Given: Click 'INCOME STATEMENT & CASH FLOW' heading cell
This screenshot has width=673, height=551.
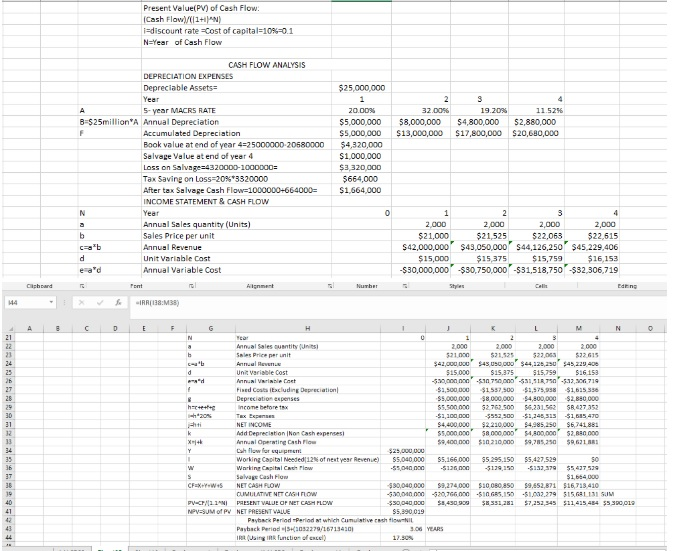Looking at the screenshot, I should pyautogui.click(x=206, y=202).
